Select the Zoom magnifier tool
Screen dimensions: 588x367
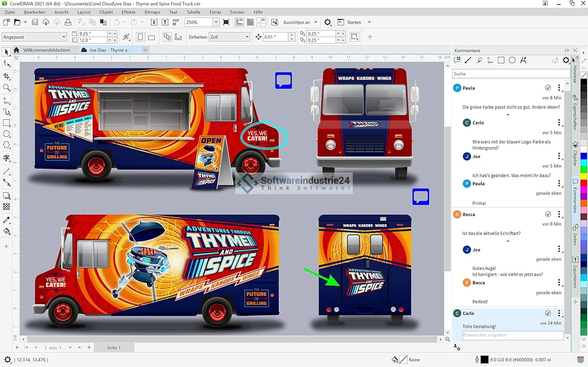tap(6, 87)
